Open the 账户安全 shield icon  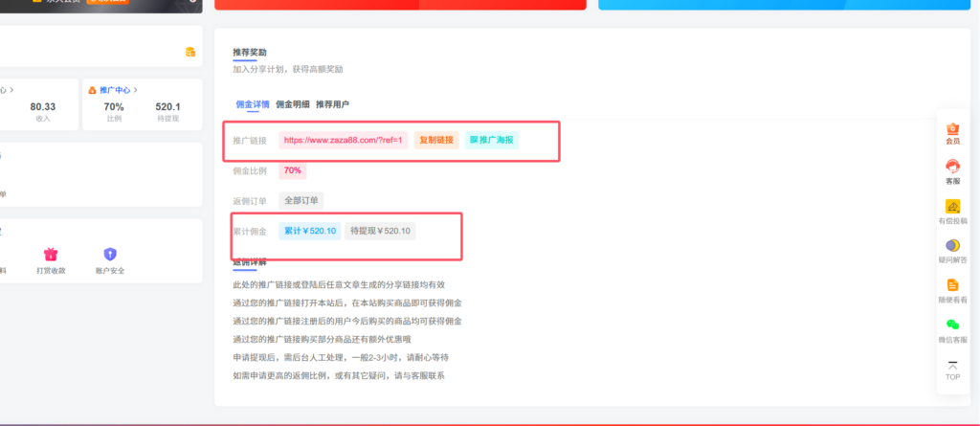point(110,254)
